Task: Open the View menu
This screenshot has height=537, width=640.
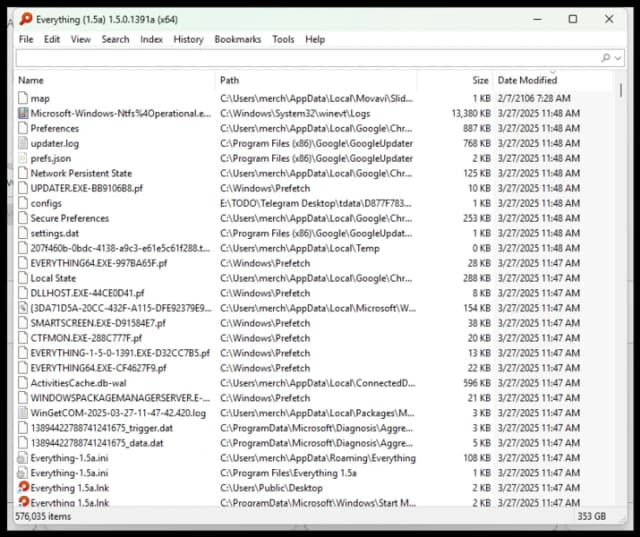Action: click(80, 40)
